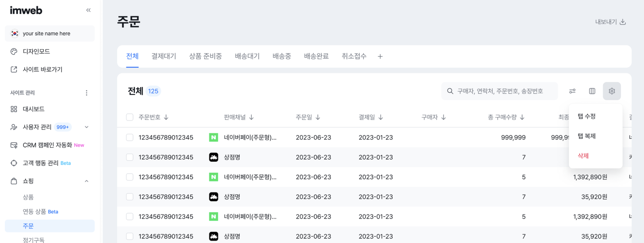This screenshot has width=644, height=243.
Task: Click the filter sliders icon
Action: click(572, 91)
